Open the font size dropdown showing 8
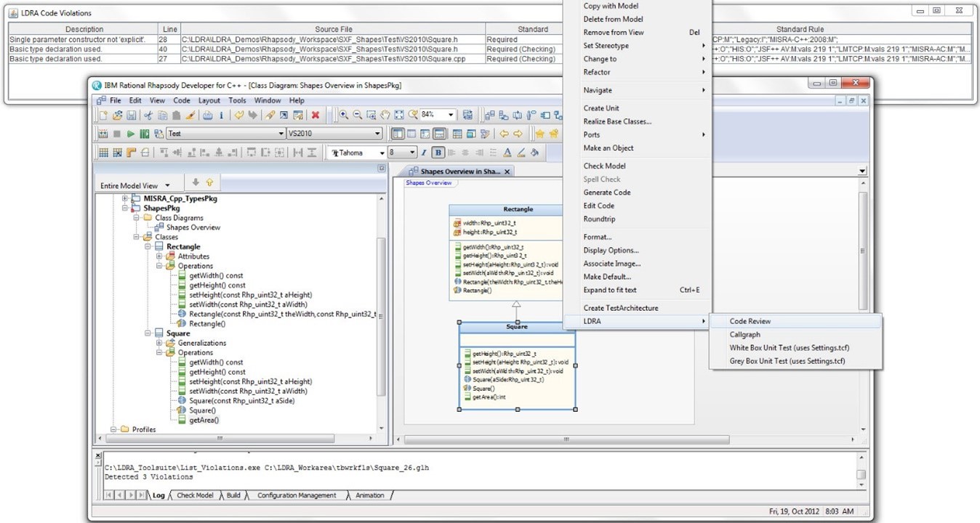 [x=412, y=153]
